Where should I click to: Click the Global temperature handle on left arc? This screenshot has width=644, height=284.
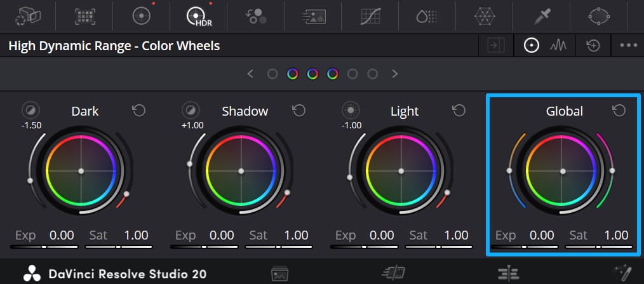509,170
